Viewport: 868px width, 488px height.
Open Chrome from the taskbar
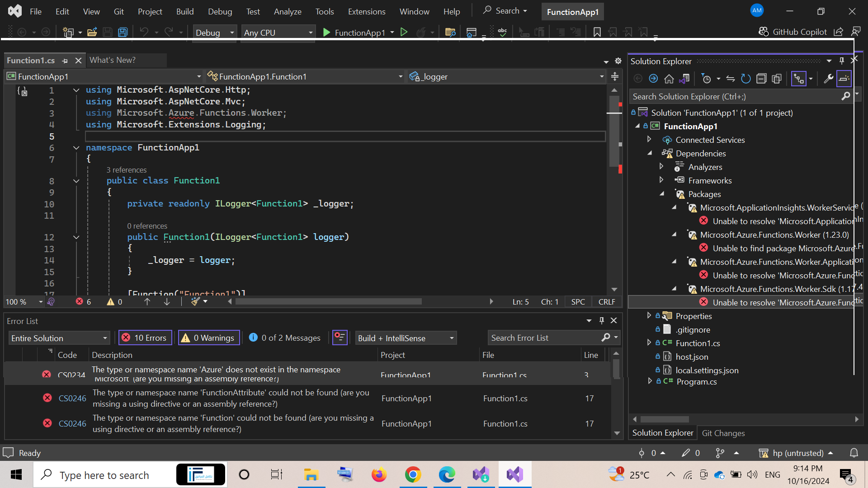[x=413, y=475]
